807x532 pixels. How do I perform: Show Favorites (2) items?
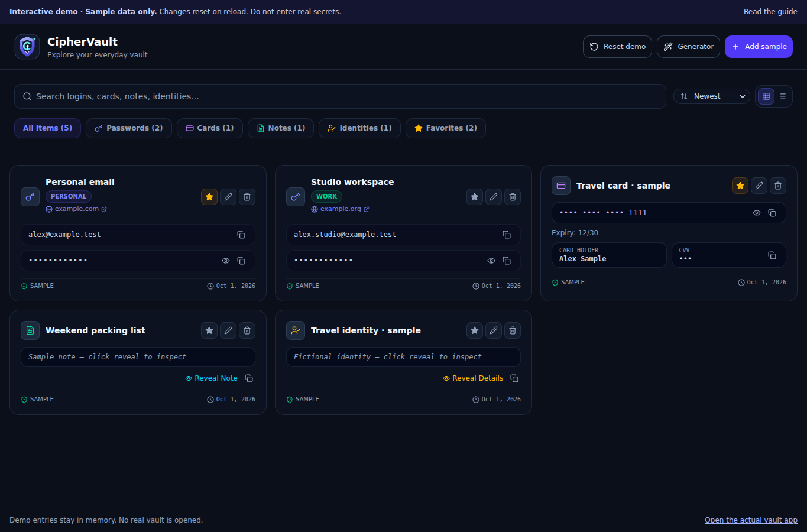(x=446, y=128)
